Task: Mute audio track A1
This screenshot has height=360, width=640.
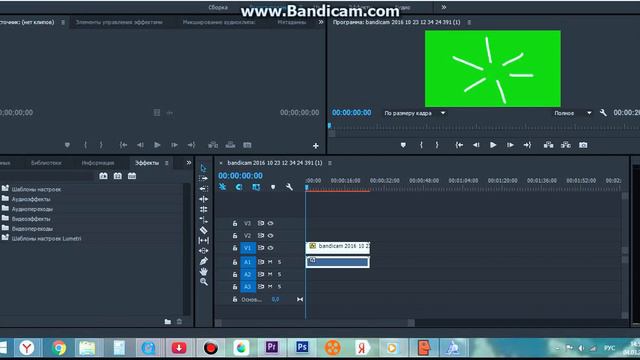Action: click(x=270, y=262)
